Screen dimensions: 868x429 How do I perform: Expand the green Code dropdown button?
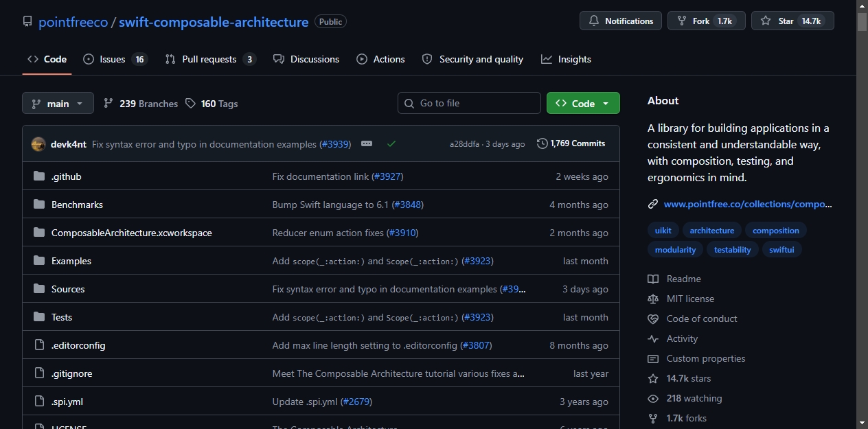tap(583, 103)
